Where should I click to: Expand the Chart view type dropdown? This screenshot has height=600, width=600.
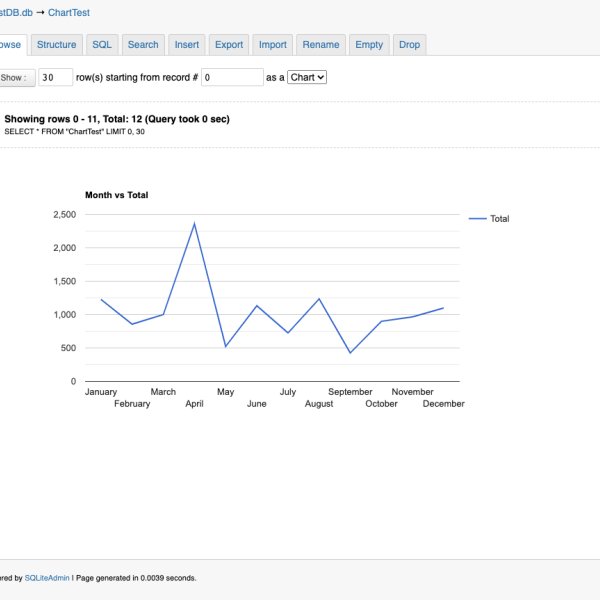(x=307, y=77)
